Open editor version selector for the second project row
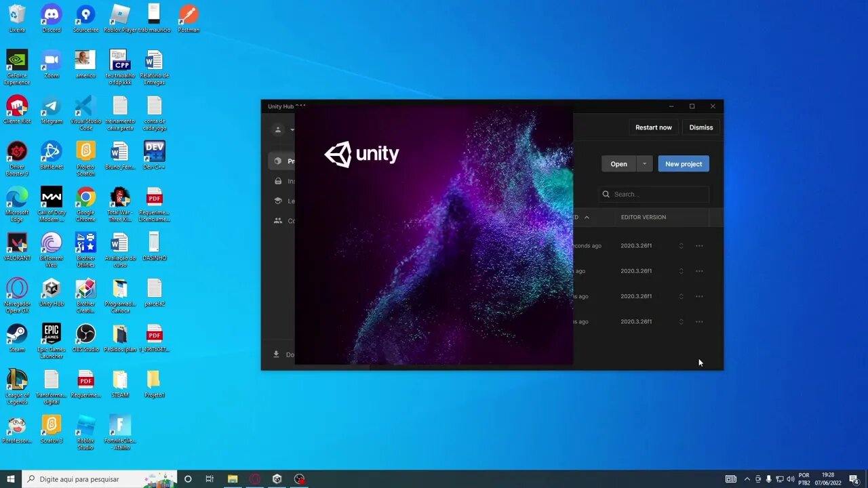This screenshot has height=488, width=868. [x=681, y=271]
